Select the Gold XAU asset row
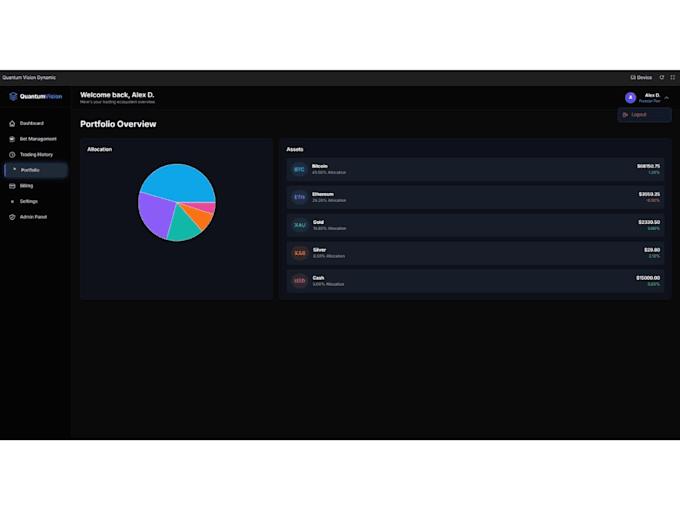This screenshot has height=510, width=680. [x=475, y=225]
